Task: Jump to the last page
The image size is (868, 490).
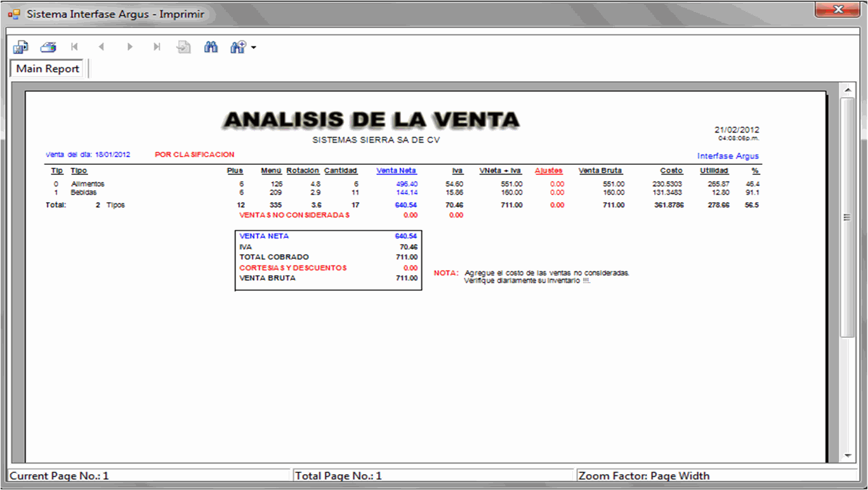Action: (157, 47)
